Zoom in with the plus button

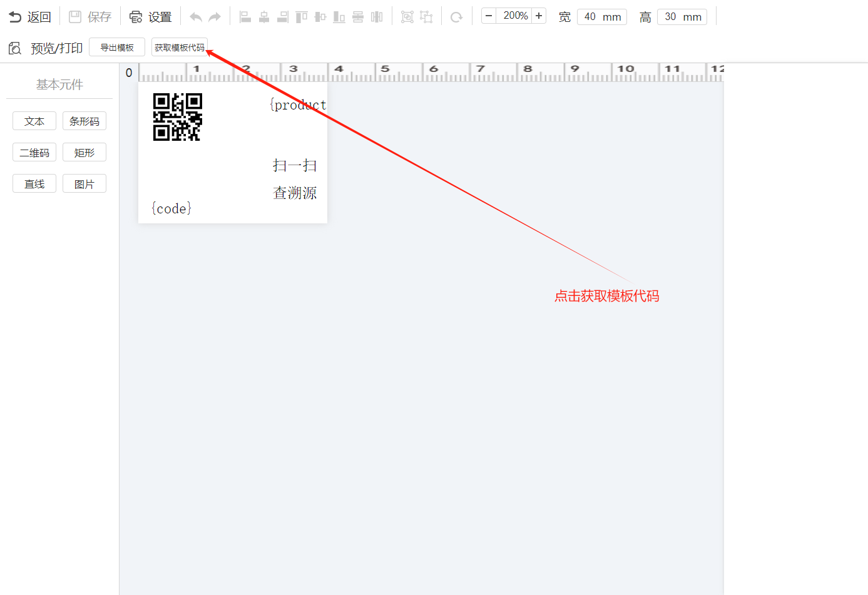point(539,16)
